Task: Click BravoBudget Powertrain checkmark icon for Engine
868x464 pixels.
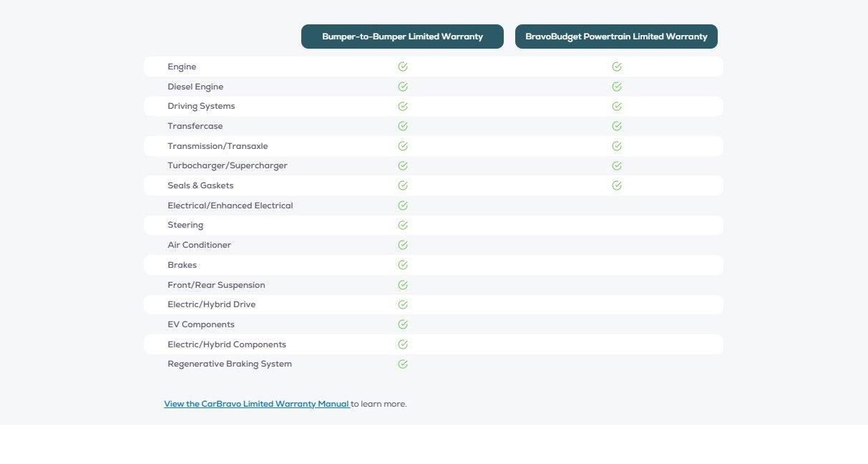Action: click(x=617, y=67)
